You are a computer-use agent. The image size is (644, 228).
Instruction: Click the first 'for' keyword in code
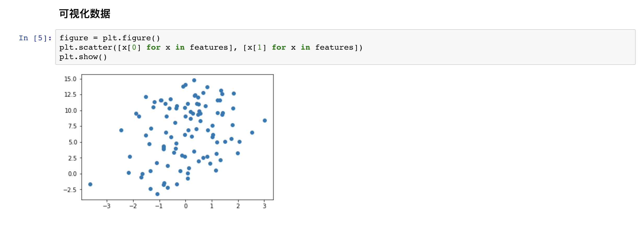pos(153,48)
